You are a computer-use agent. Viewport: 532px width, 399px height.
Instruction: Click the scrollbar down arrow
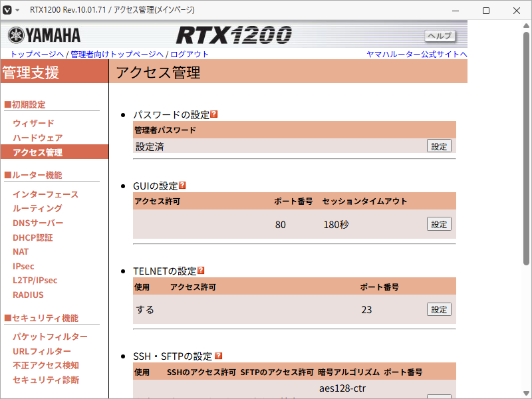526,394
